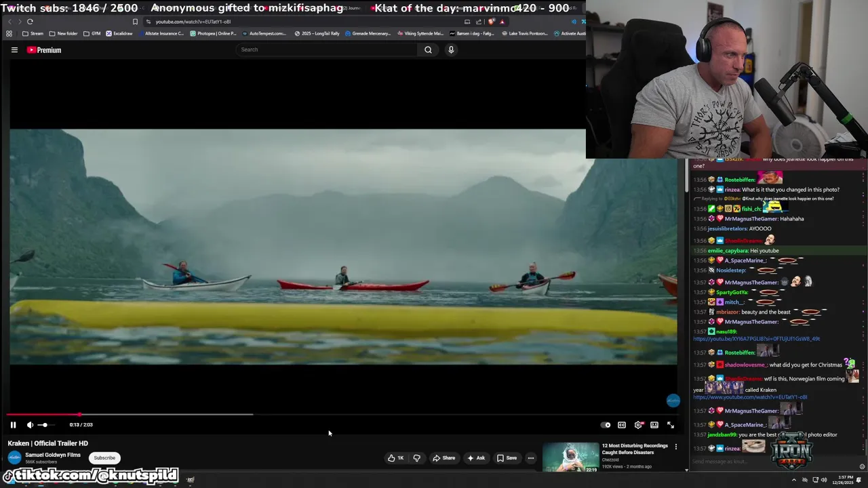
Task: Click the magnifier search button
Action: [428, 49]
